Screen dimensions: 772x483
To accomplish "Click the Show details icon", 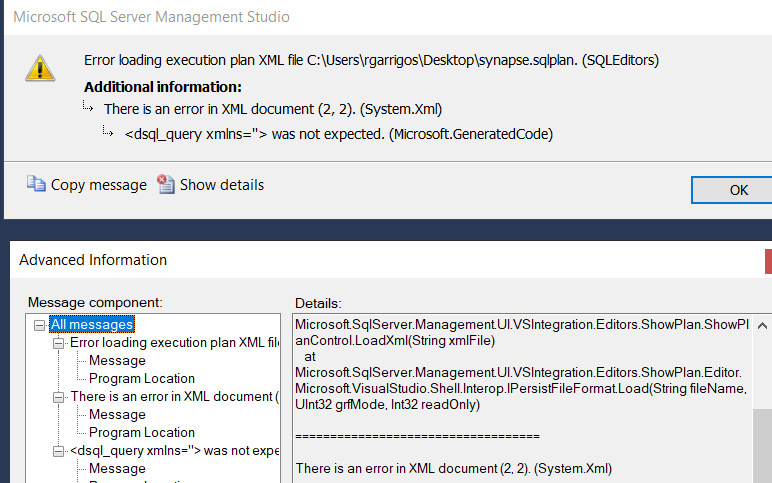I will [x=166, y=184].
